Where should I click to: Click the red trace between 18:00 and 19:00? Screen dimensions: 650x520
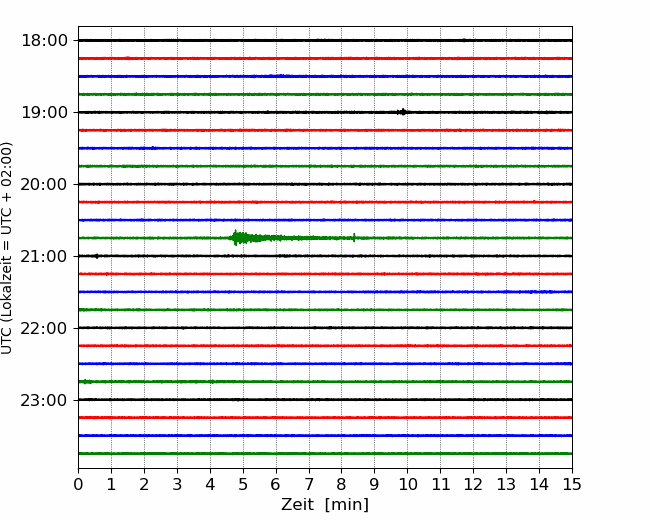pyautogui.click(x=325, y=58)
